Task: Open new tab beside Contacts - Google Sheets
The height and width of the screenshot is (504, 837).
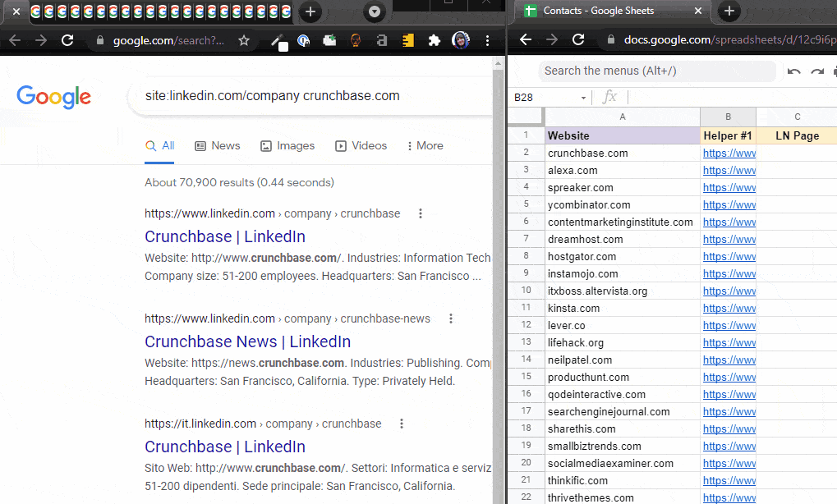Action: pyautogui.click(x=729, y=11)
